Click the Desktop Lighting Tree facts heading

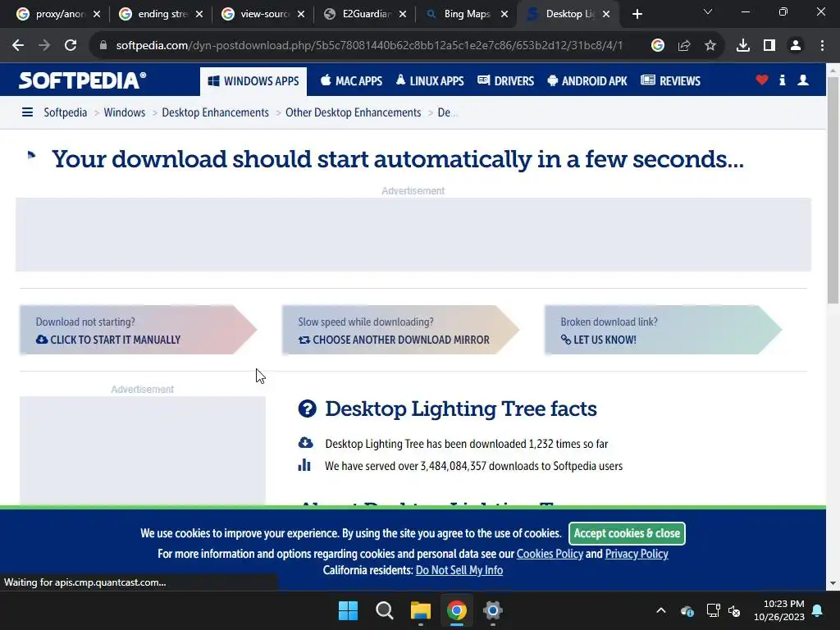tap(461, 409)
